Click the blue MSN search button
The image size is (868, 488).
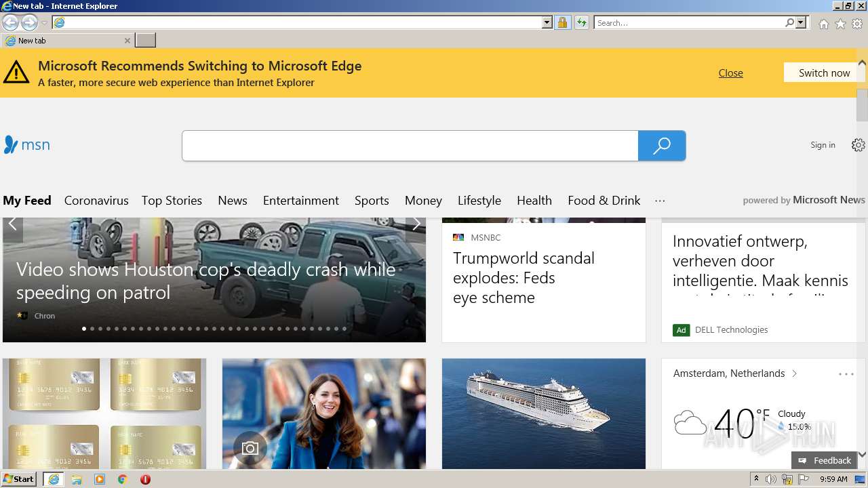(x=662, y=146)
